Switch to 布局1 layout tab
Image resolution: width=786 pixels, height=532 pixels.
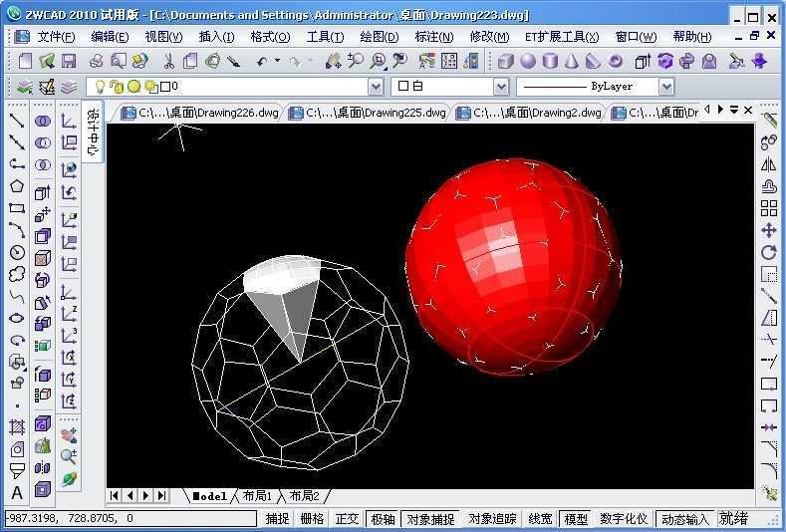pyautogui.click(x=257, y=496)
